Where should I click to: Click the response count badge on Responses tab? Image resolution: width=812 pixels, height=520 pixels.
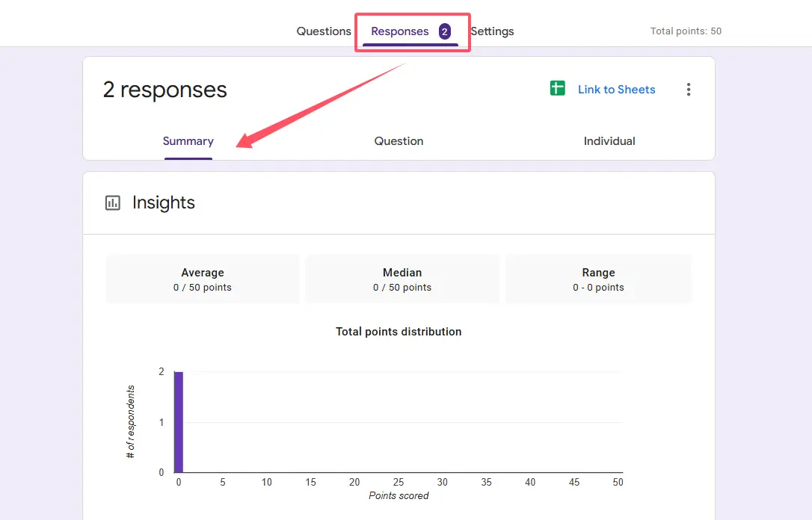pyautogui.click(x=444, y=31)
